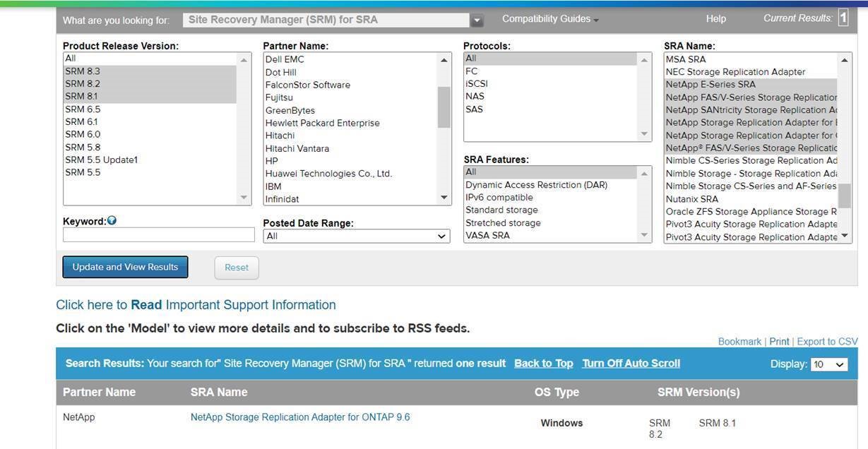
Task: Open NetApp Storage Replication Adapter for ONTAP 9.6
Action: 300,417
